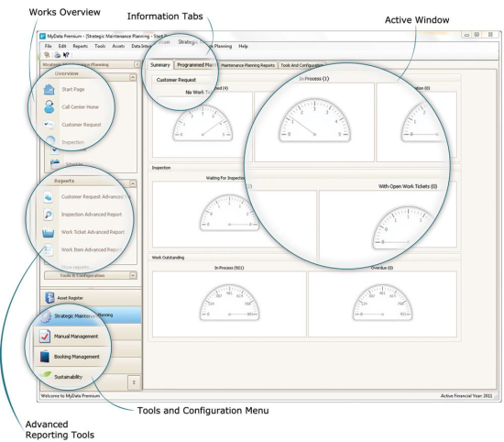Click the Overdue (0) label
Viewport: 504px width, 442px height.
382,268
